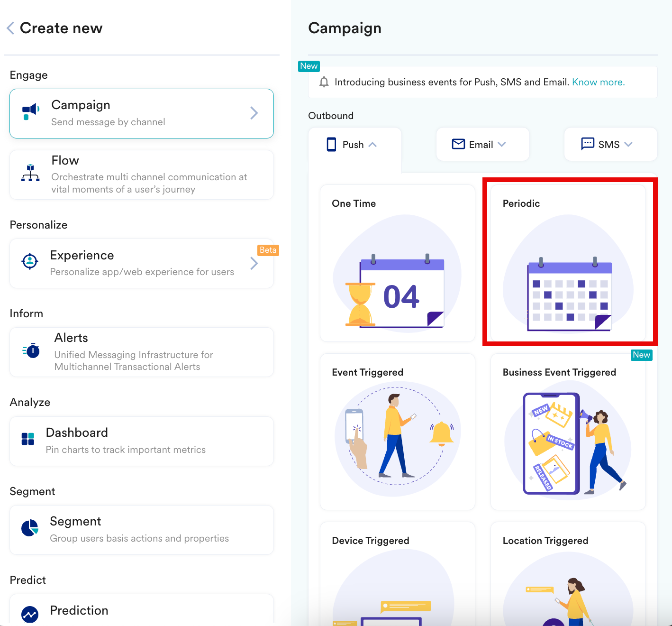Open the Location Triggered campaign card
Screen dimensions: 672x626
point(568,574)
